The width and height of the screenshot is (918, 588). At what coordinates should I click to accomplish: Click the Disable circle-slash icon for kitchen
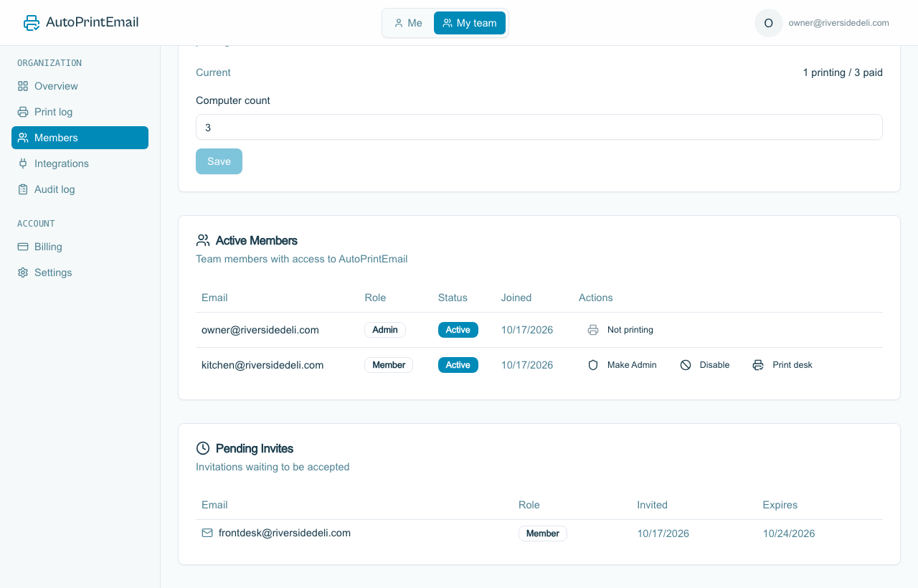686,365
